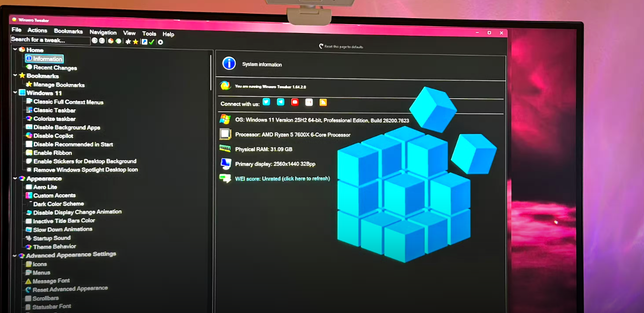The width and height of the screenshot is (644, 313).
Task: Open the View menu
Action: [129, 33]
